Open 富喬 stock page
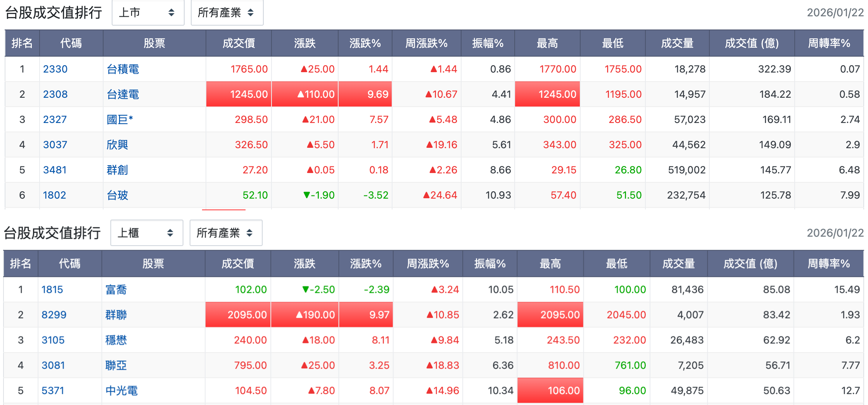 (x=116, y=290)
